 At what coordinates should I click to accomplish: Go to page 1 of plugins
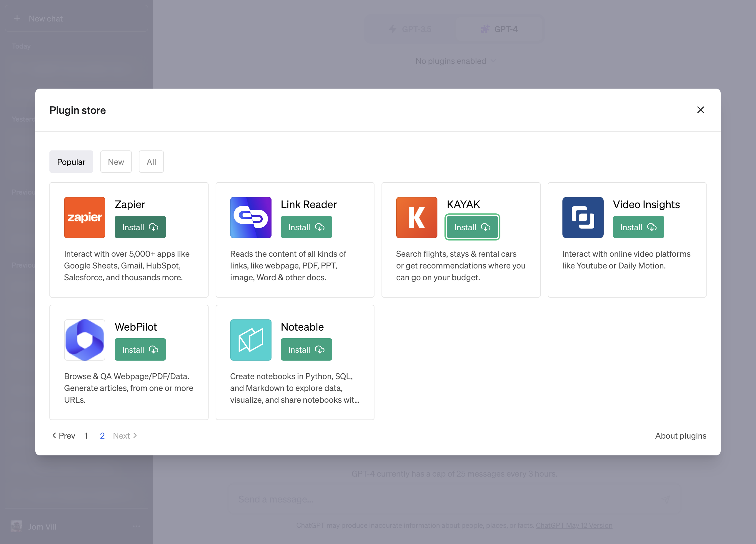click(x=86, y=436)
